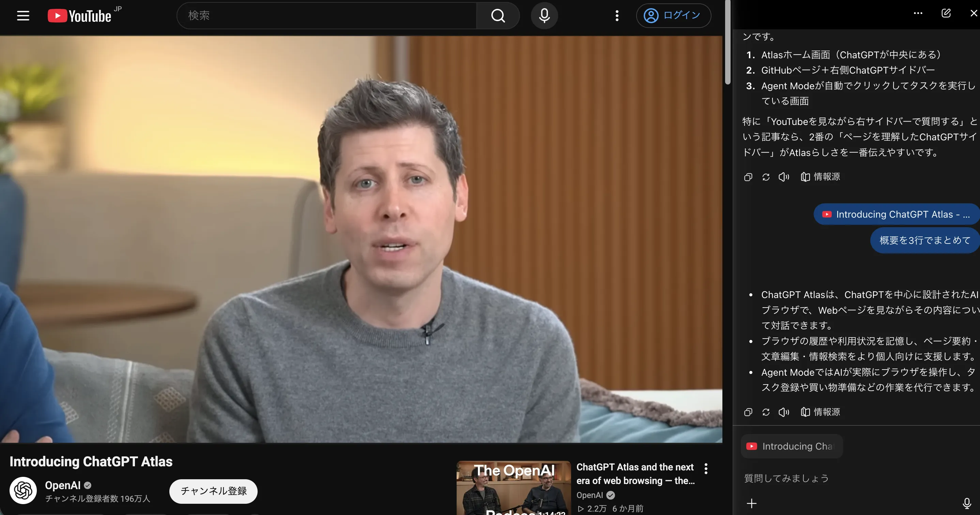Open the YouTube hamburger guide menu

coord(23,16)
